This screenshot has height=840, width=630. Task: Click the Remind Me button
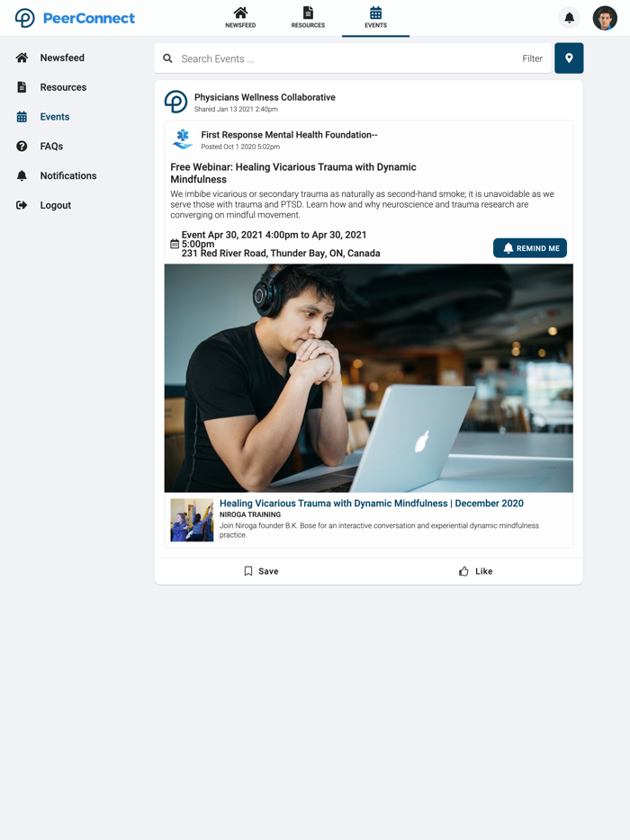tap(530, 248)
